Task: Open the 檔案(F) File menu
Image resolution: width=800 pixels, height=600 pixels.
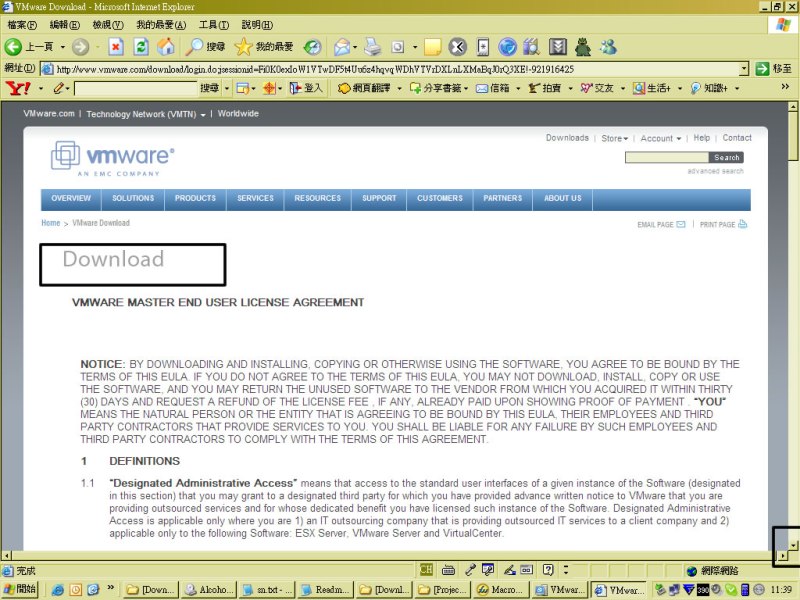Action: click(21, 24)
